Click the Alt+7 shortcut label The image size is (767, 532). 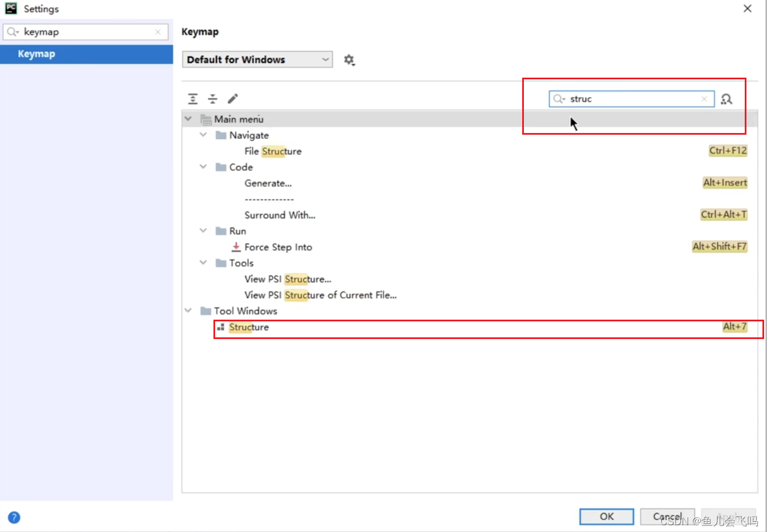(734, 327)
